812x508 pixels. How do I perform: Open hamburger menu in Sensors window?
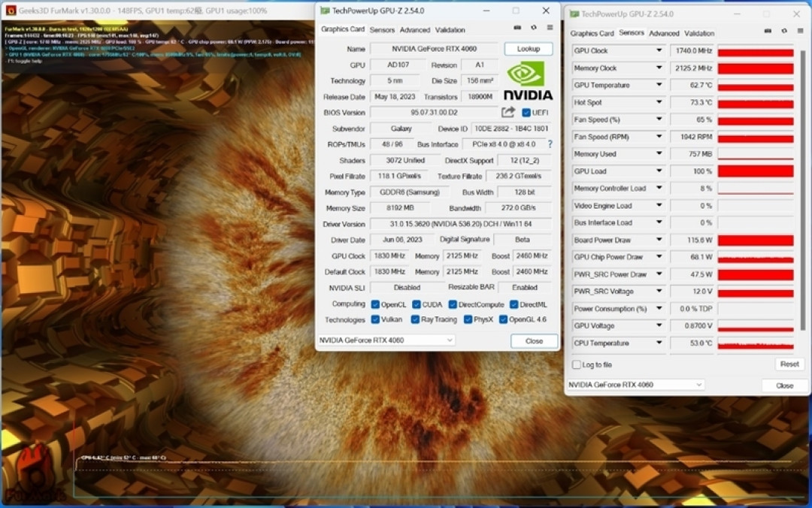click(x=800, y=31)
